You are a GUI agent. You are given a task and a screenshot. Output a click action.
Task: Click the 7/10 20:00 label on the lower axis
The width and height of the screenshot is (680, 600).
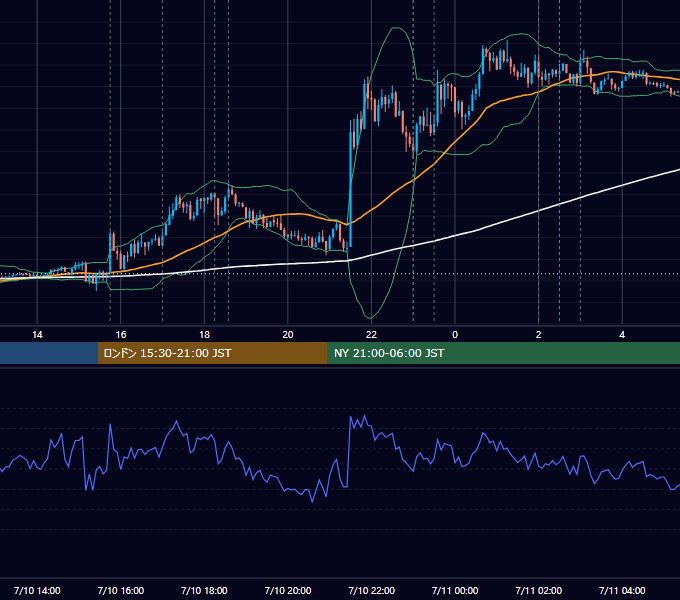[288, 590]
